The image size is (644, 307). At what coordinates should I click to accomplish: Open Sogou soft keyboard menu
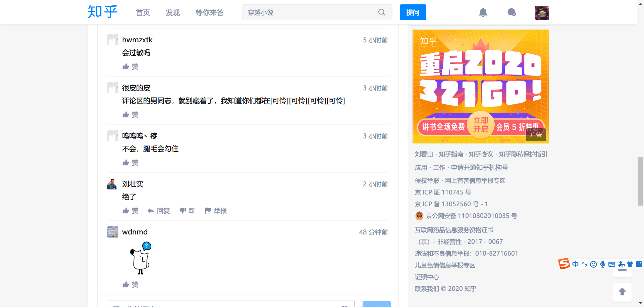pos(612,264)
